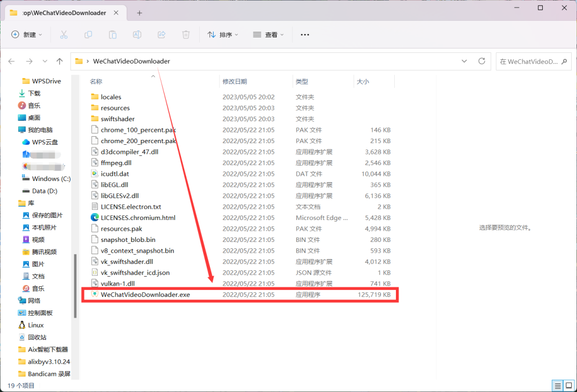
Task: Click the Rename icon in toolbar
Action: (x=137, y=35)
